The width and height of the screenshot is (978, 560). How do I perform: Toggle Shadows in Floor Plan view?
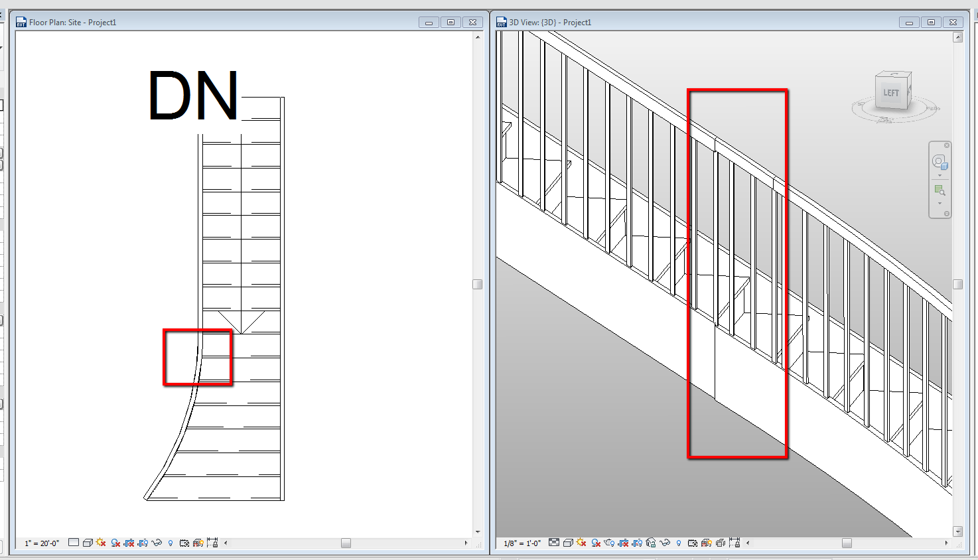(x=115, y=543)
